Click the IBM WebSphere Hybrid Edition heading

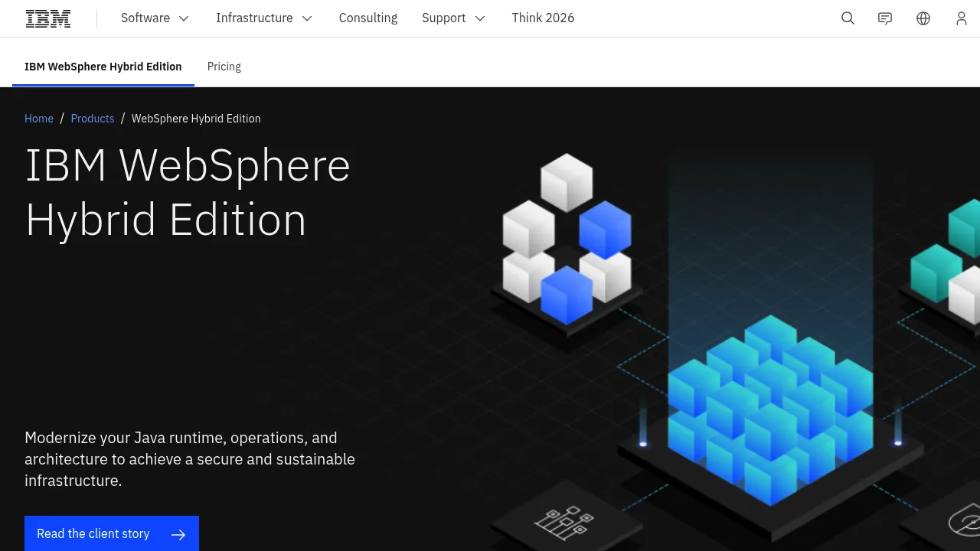point(188,192)
